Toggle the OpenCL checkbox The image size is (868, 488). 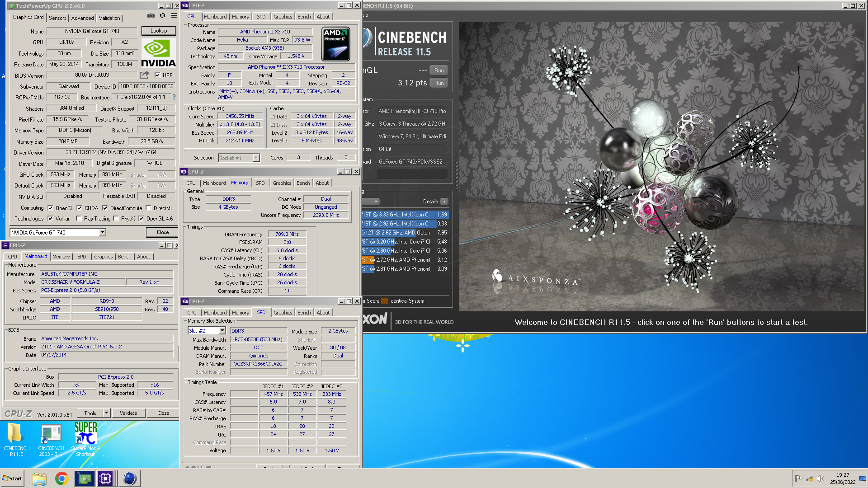(50, 208)
